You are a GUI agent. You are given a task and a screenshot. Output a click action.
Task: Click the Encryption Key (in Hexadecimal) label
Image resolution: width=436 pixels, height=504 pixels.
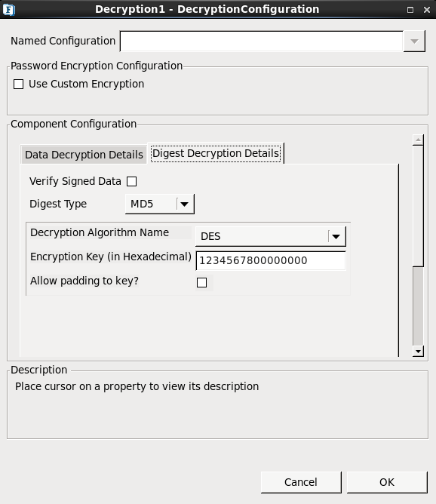pyautogui.click(x=111, y=257)
